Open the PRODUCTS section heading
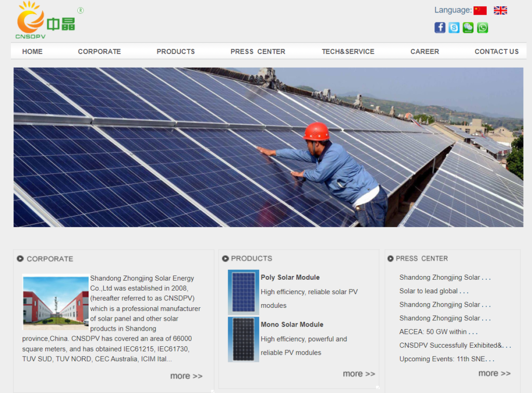The height and width of the screenshot is (393, 532). [251, 258]
